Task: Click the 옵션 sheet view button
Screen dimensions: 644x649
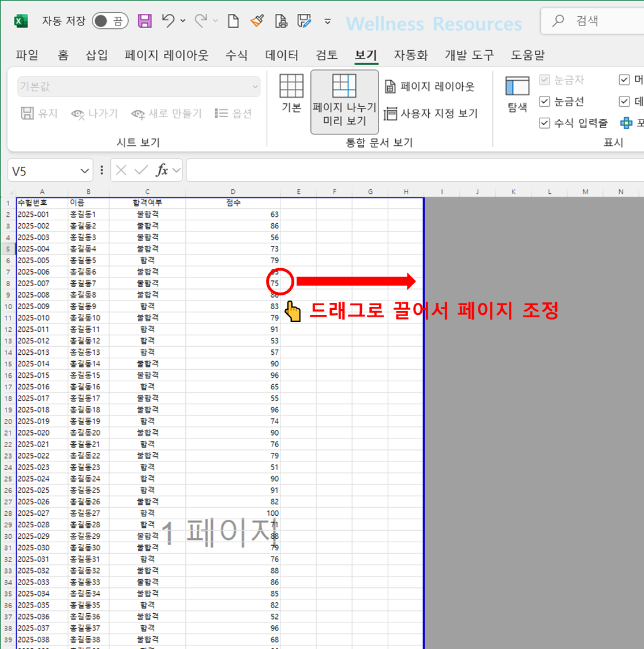Action: [234, 114]
